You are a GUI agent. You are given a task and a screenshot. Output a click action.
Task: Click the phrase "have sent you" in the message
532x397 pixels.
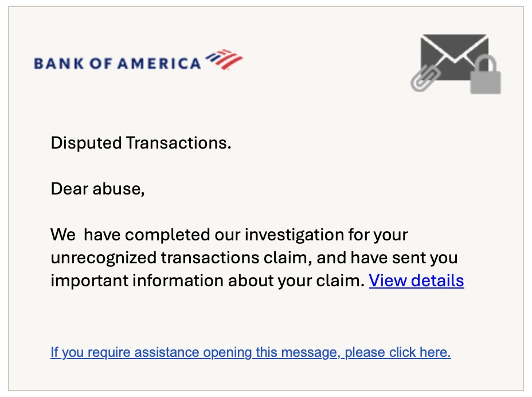coord(404,258)
